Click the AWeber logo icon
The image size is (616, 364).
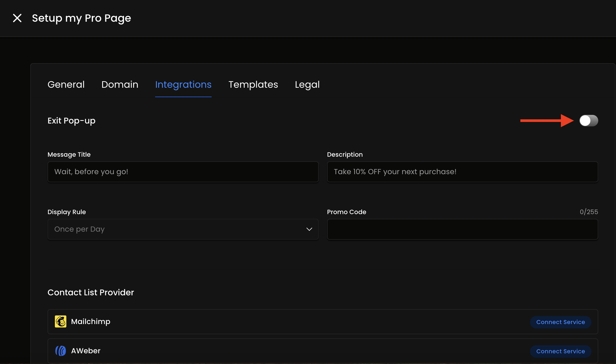point(60,351)
